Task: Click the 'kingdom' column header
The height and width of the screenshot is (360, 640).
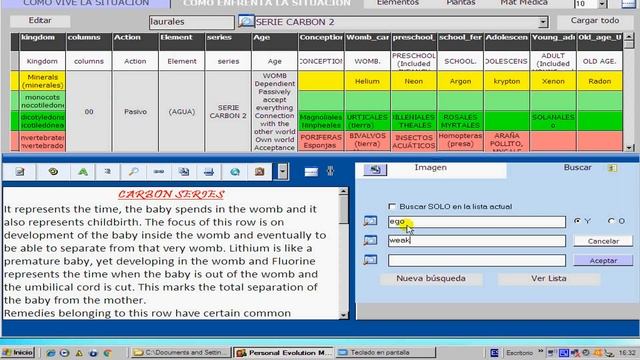Action: [42, 41]
